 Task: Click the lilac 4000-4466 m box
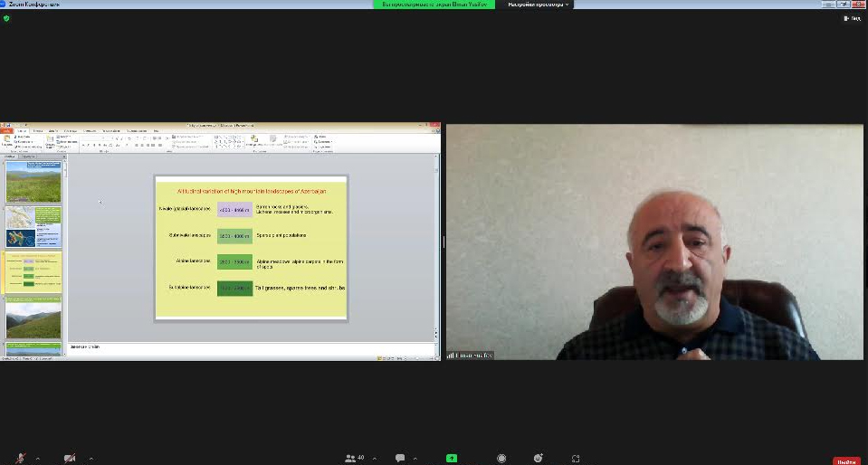coord(234,210)
